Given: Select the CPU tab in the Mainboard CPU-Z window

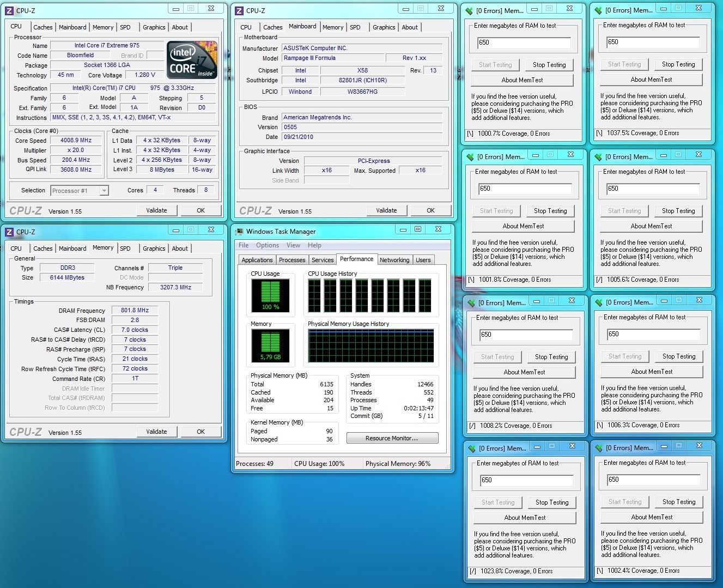Looking at the screenshot, I should 246,27.
